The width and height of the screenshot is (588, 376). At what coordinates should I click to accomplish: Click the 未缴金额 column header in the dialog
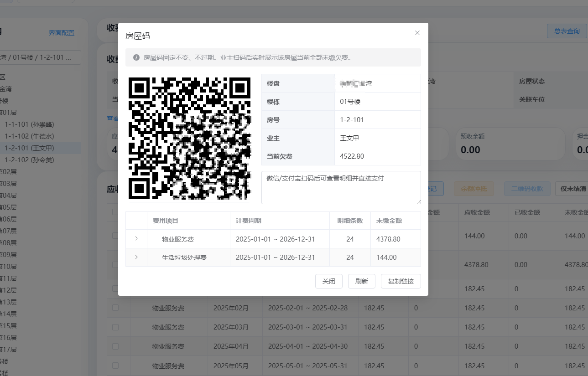pyautogui.click(x=389, y=221)
